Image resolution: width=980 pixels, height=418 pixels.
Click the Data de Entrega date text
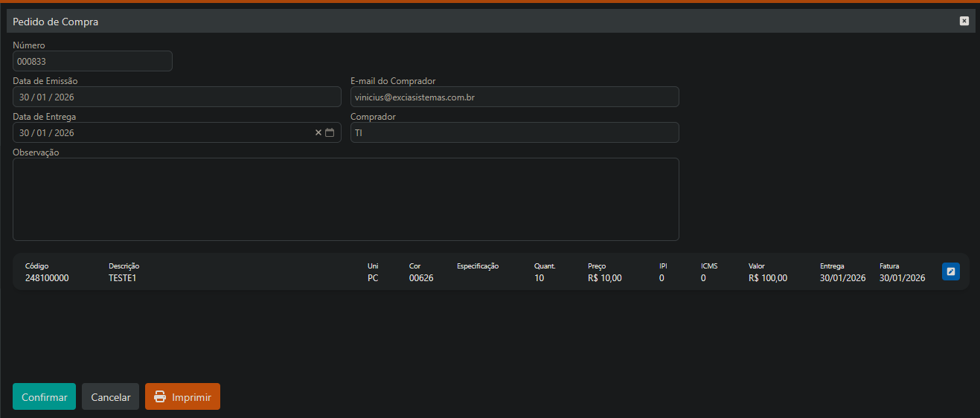pyautogui.click(x=47, y=132)
